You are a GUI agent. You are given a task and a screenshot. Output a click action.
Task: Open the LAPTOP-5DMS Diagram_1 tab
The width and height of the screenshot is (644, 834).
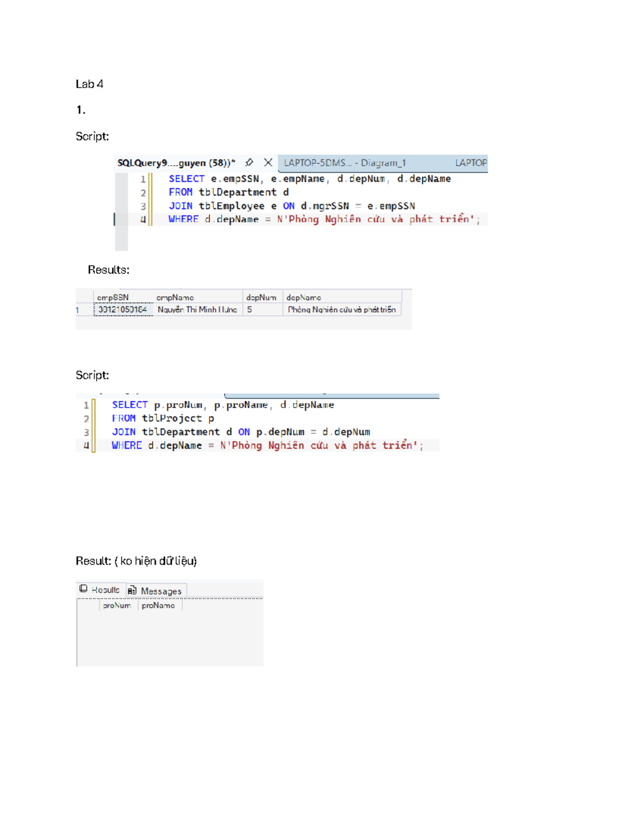345,163
